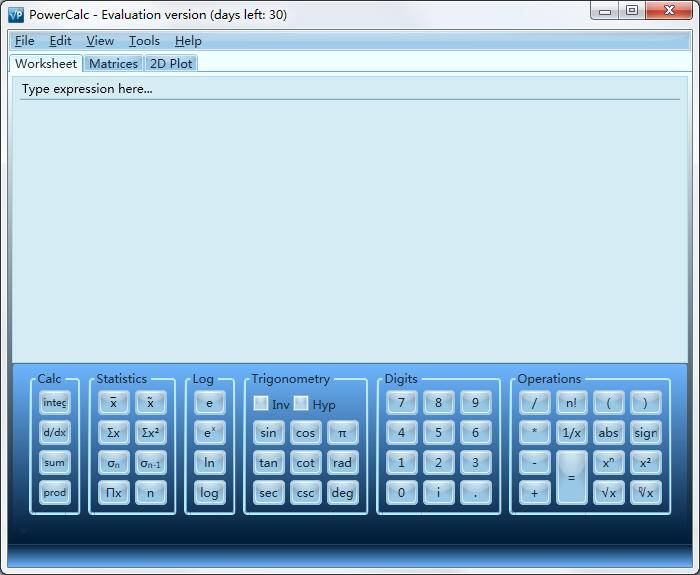Click the σn-1 sample deviation button
700x575 pixels.
150,462
